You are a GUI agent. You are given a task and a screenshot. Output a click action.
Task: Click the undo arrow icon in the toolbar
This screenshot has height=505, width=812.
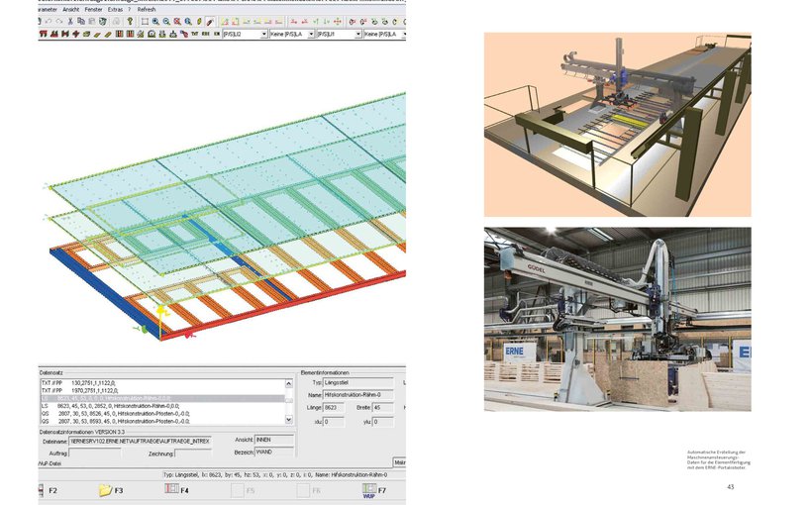pos(49,21)
